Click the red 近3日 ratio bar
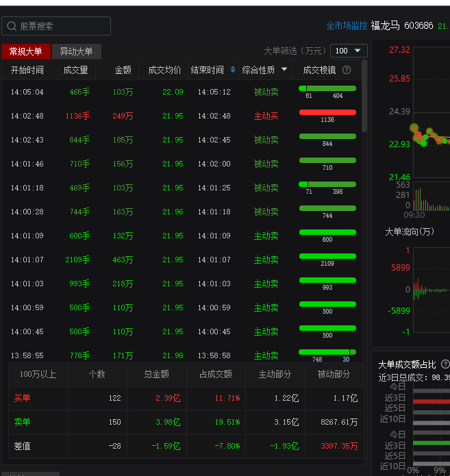Image resolution: width=450 pixels, height=476 pixels. point(432,401)
